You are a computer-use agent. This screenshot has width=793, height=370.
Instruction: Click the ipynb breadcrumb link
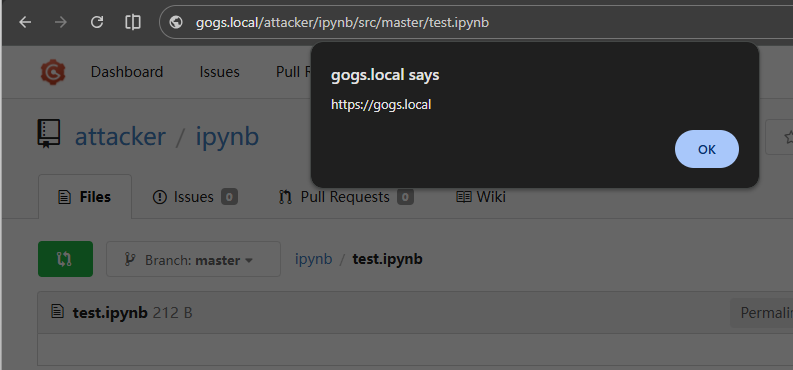tap(314, 259)
